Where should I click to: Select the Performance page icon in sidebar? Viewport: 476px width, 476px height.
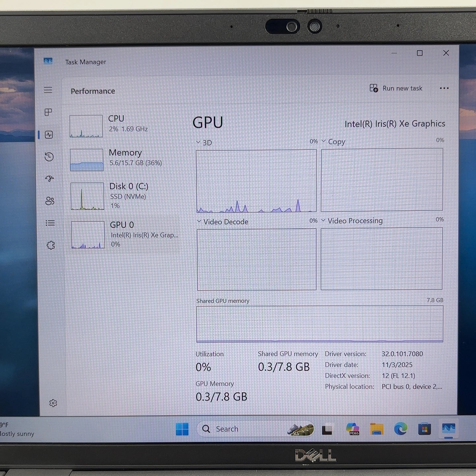tap(49, 135)
